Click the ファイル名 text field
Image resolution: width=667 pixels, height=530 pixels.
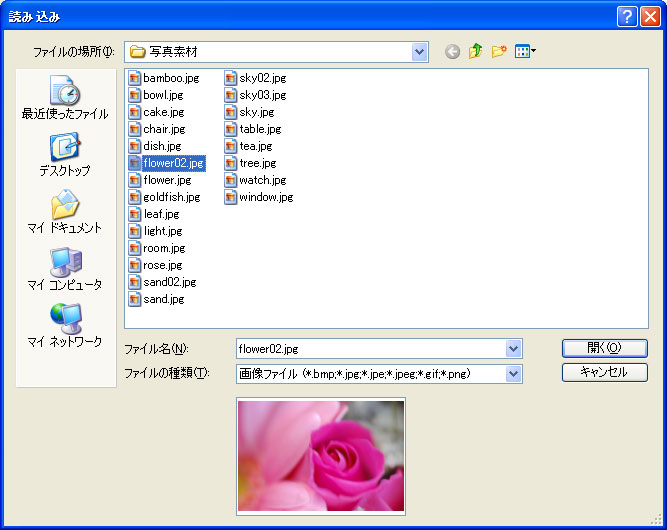[371, 349]
